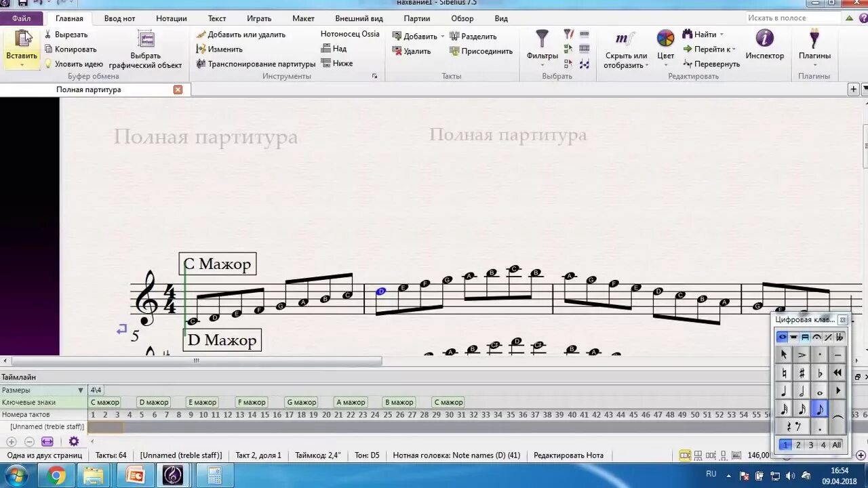Jump to G мажор timeline marker
Viewport: 868px width, 488px height.
pyautogui.click(x=301, y=403)
